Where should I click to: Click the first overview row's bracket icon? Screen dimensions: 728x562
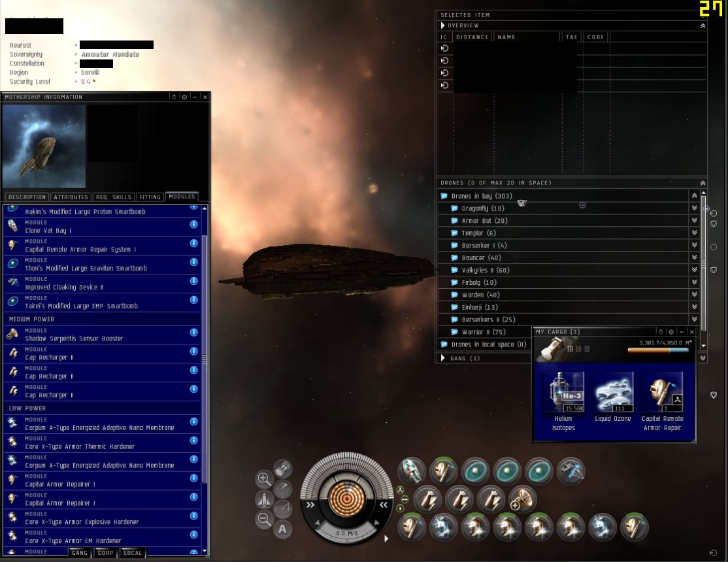[445, 48]
